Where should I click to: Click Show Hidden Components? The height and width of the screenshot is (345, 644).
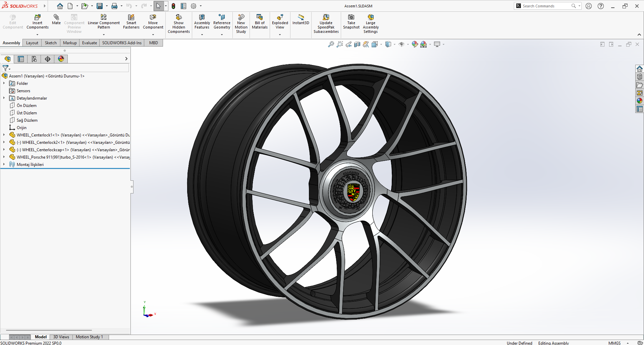click(x=179, y=23)
